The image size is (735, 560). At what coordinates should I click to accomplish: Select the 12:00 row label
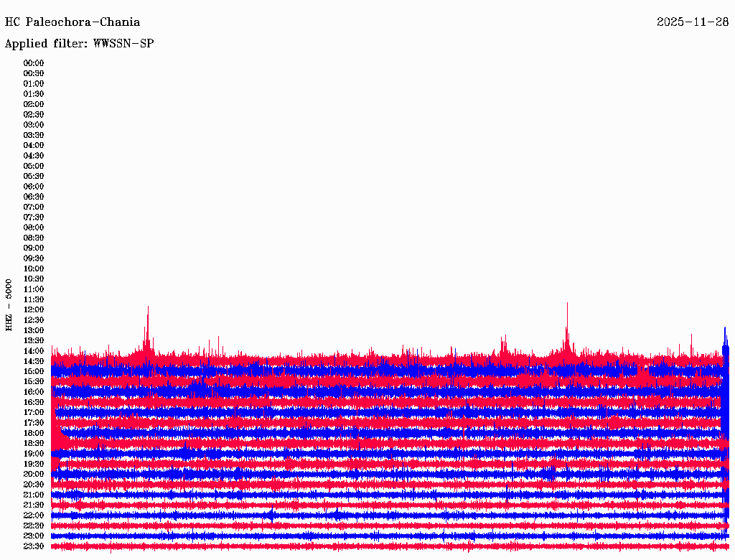pos(33,310)
